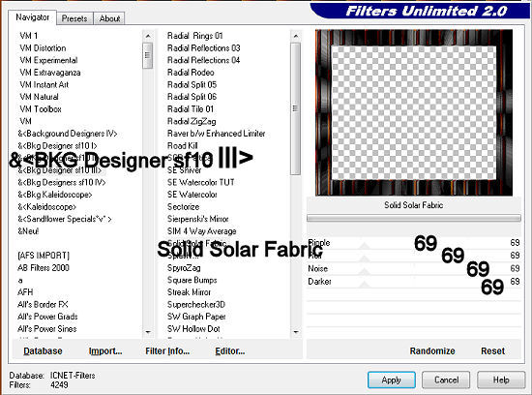Select &Neu! category

(28, 231)
